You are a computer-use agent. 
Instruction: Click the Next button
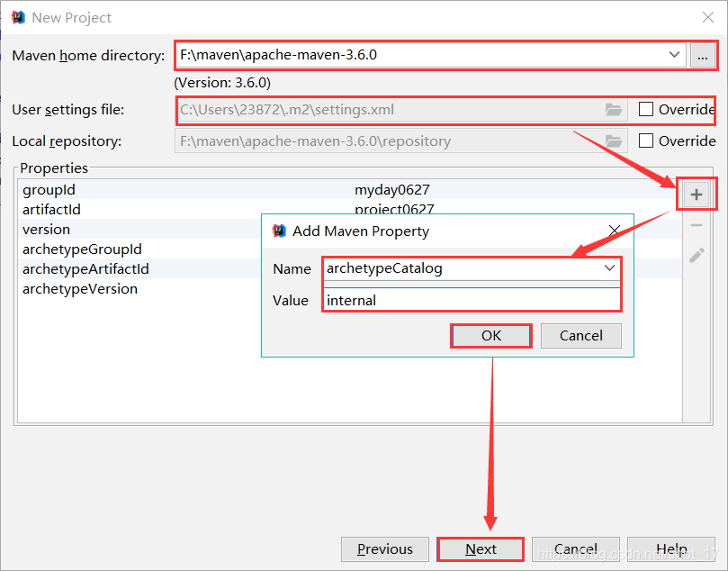481,549
